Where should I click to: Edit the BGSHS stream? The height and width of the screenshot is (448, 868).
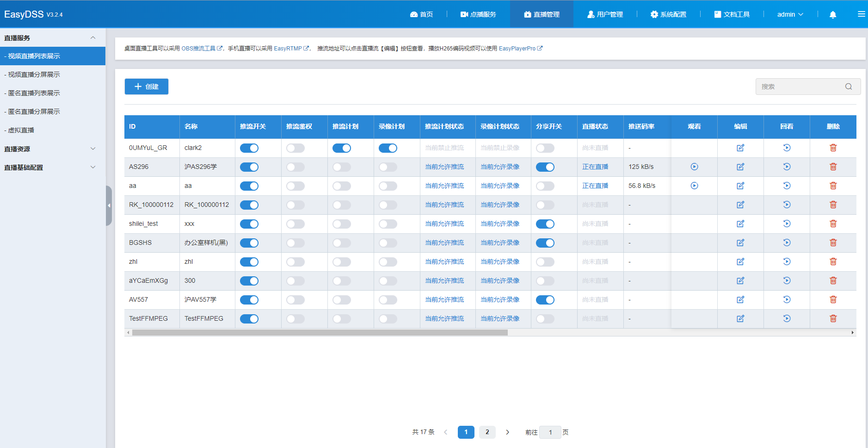tap(740, 243)
